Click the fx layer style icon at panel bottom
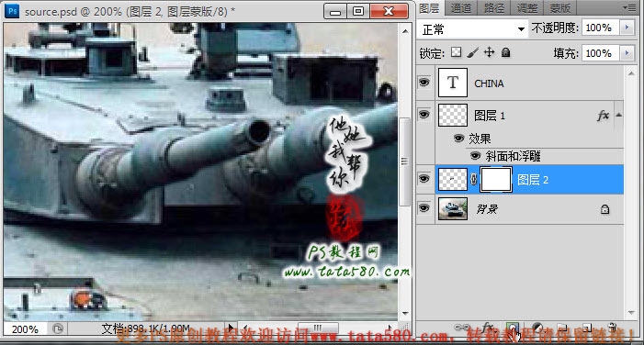 coord(488,327)
